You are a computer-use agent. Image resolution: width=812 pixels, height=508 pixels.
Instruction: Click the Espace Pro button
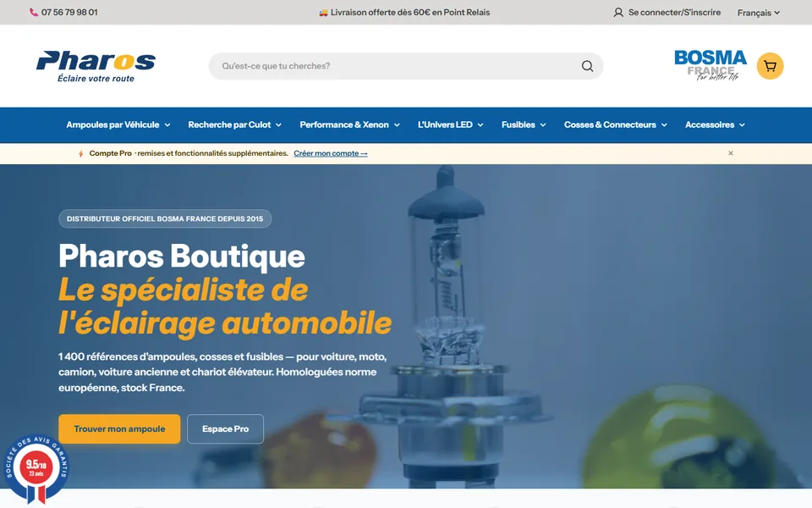coord(225,428)
